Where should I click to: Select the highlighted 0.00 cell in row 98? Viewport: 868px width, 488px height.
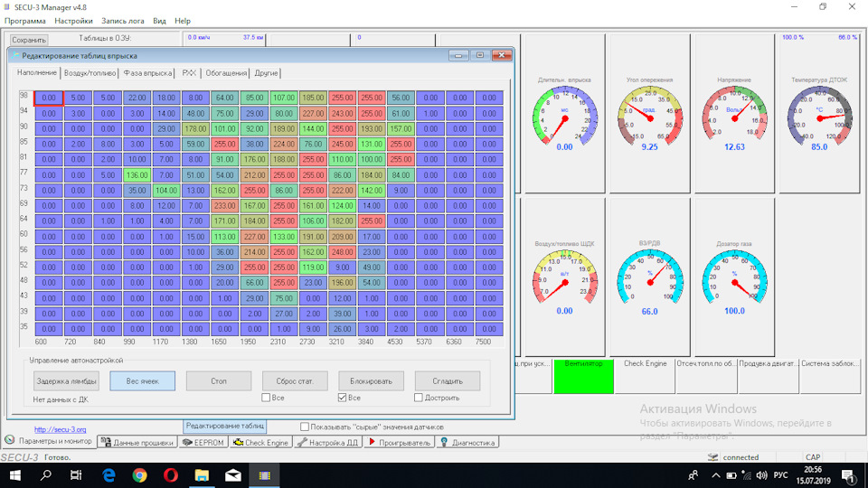(x=49, y=98)
